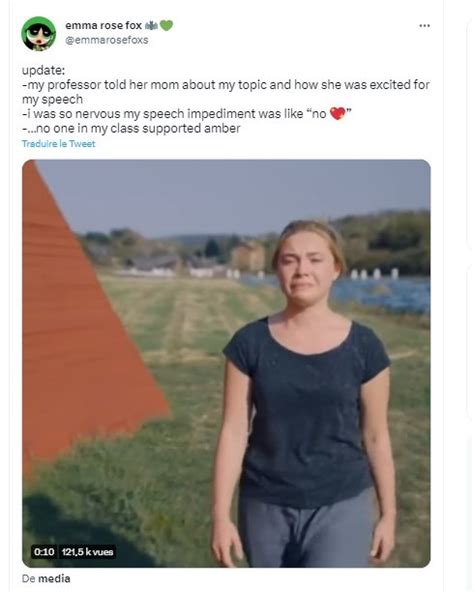
Task: Click the text line about my professor
Action: click(x=226, y=85)
